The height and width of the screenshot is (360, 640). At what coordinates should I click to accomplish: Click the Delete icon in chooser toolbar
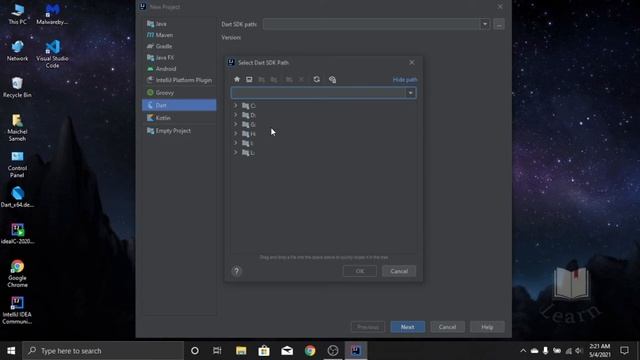click(x=301, y=79)
